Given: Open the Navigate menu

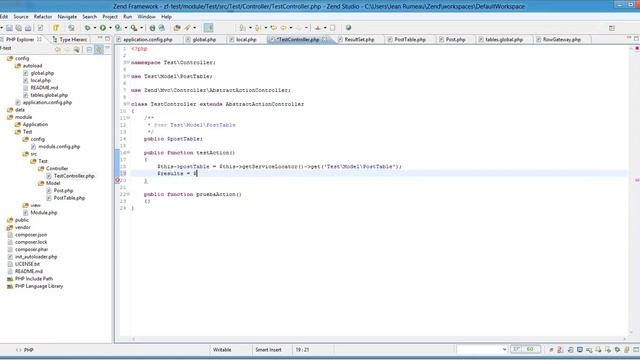Looking at the screenshot, I should click(x=67, y=17).
